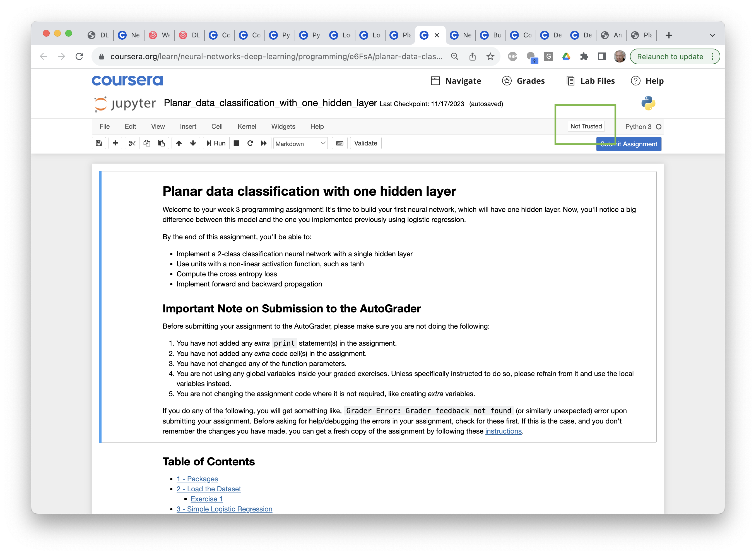Insert a cell below with the plus icon
The width and height of the screenshot is (756, 555).
click(x=115, y=143)
